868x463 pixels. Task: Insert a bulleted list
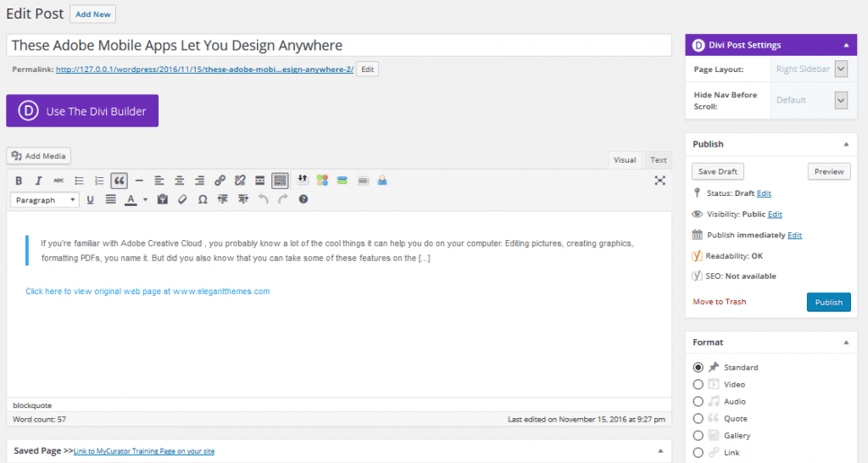pyautogui.click(x=79, y=181)
